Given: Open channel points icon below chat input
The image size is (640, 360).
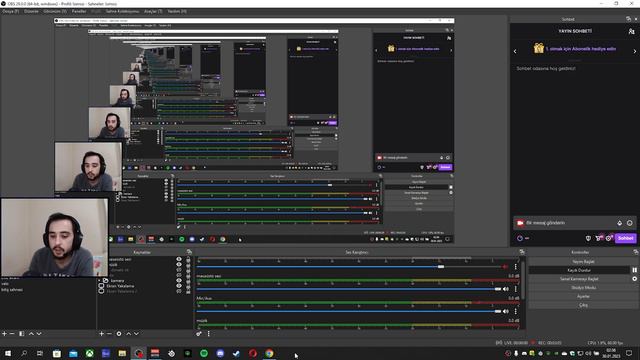Looking at the screenshot, I should [520, 238].
